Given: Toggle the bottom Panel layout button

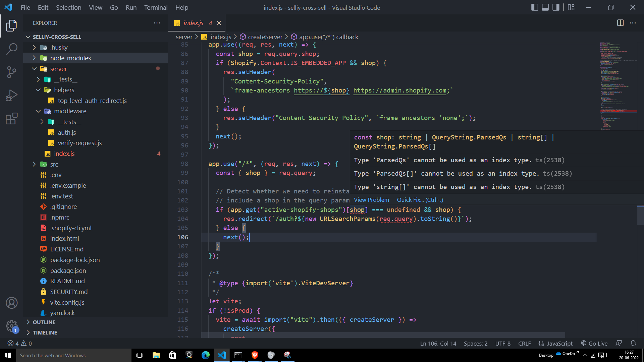Looking at the screenshot, I should coord(545,7).
